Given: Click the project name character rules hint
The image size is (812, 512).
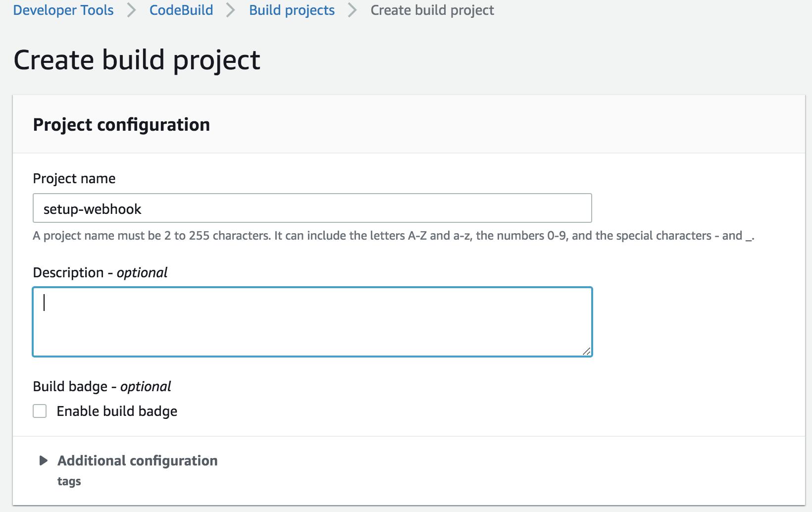Looking at the screenshot, I should coord(393,236).
